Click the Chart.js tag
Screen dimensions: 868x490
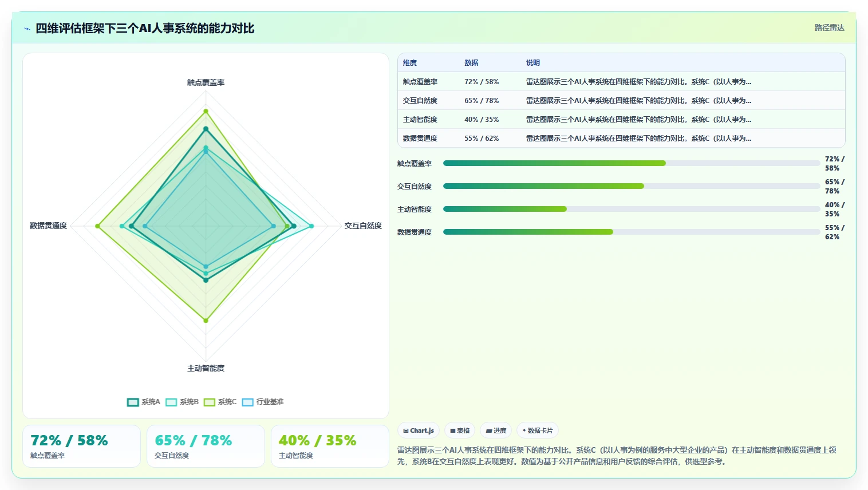419,430
